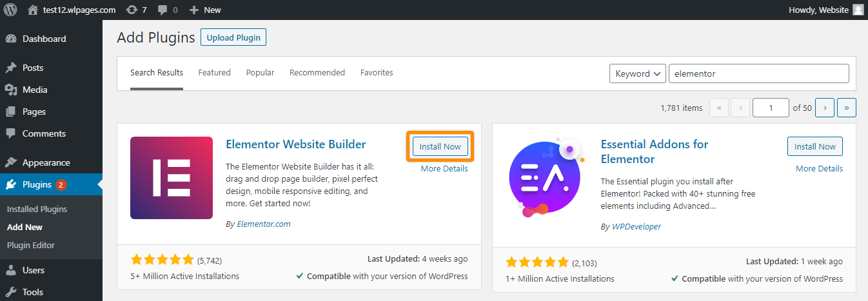Click the Appearance paintbrush icon in sidebar
The height and width of the screenshot is (301, 868).
coord(10,162)
